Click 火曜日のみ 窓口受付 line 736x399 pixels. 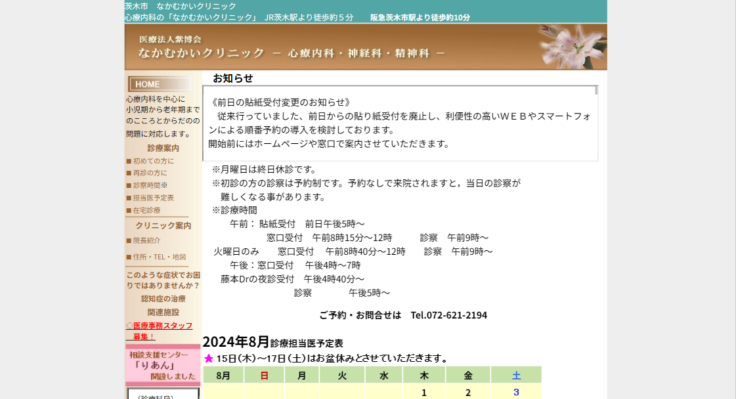353,252
